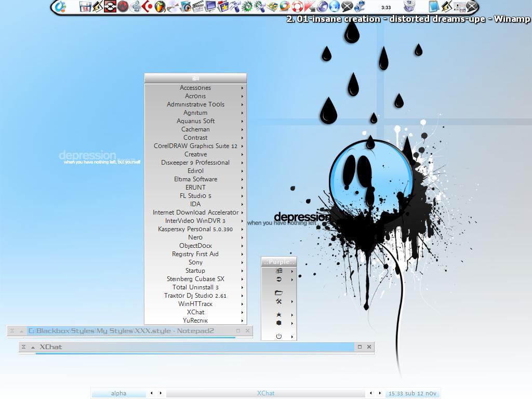Open the XChat entry in the programs menu

coord(195,312)
